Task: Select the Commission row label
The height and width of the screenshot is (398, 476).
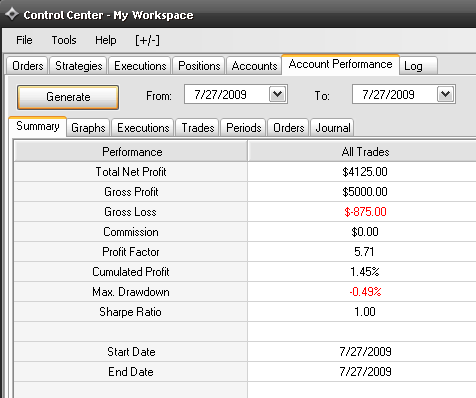Action: (x=131, y=232)
